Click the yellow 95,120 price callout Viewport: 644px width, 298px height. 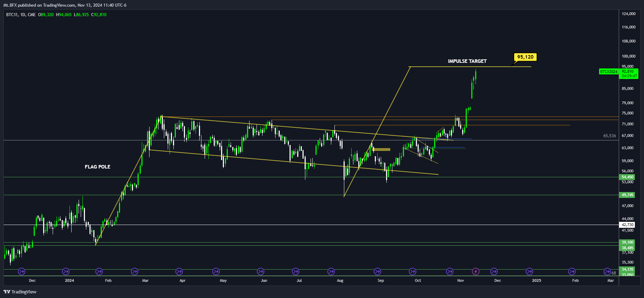click(x=525, y=57)
